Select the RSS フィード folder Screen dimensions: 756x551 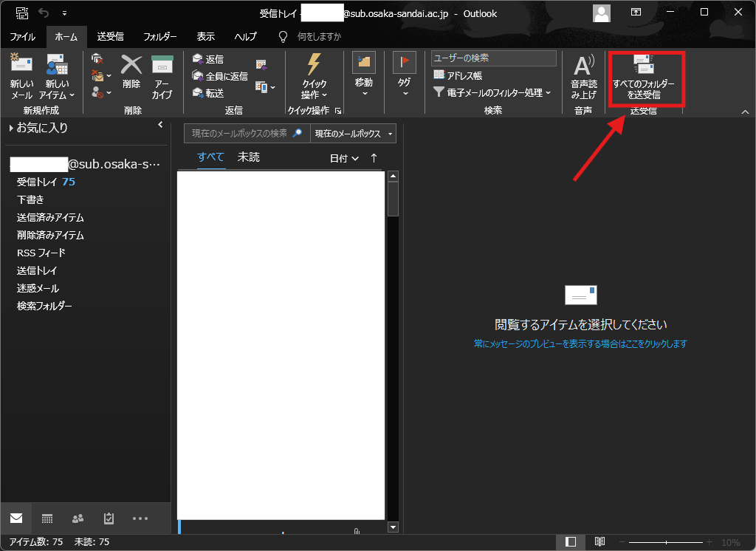(x=41, y=253)
